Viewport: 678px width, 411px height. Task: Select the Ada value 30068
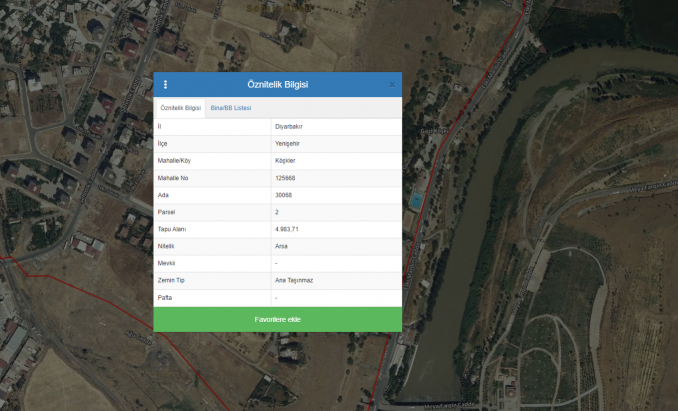click(284, 195)
